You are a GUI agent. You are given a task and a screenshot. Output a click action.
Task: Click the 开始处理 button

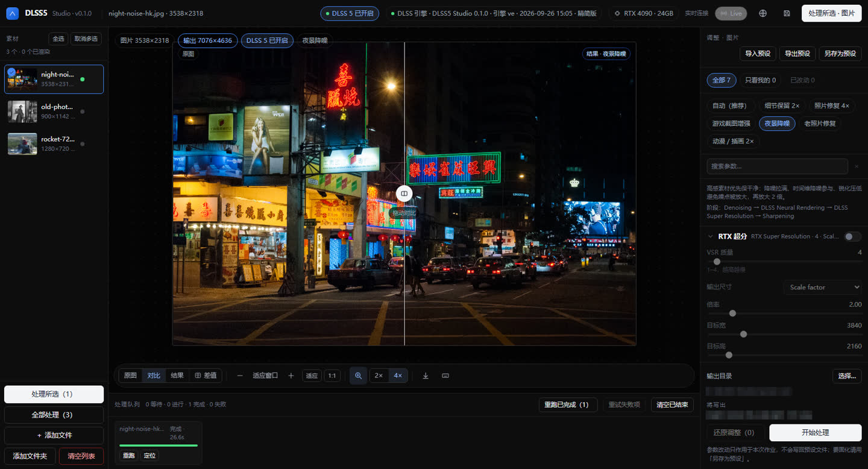click(x=815, y=433)
